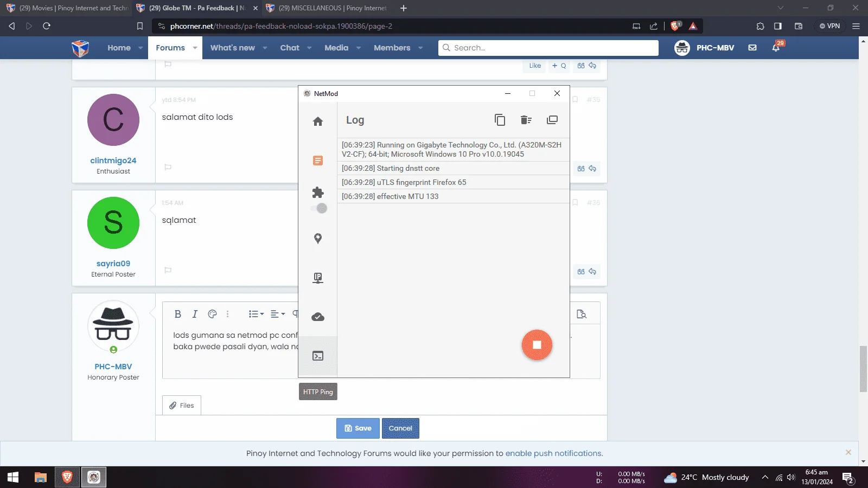Quote clintmigo24's post with the quote icon

[x=581, y=169]
